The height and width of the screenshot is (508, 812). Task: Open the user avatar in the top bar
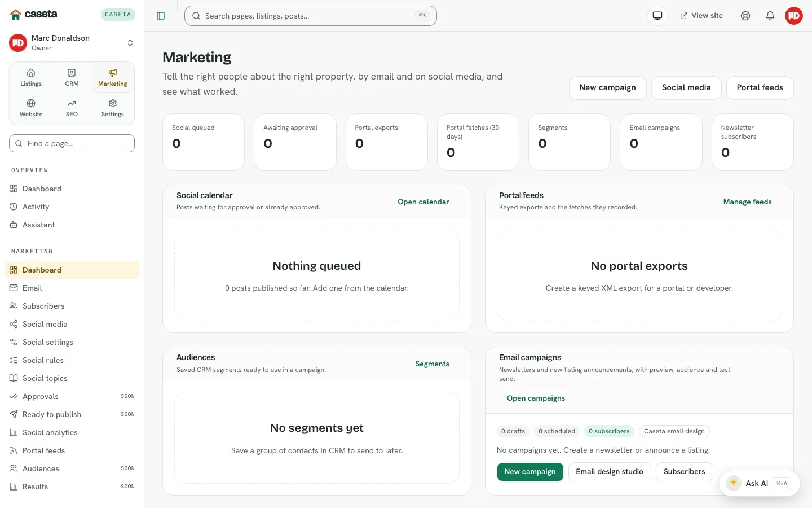[x=794, y=16]
